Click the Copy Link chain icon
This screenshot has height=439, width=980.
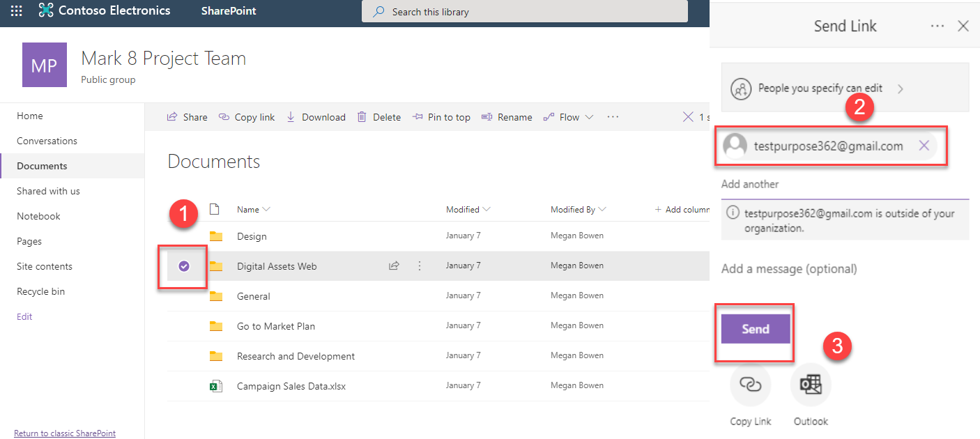tap(750, 385)
